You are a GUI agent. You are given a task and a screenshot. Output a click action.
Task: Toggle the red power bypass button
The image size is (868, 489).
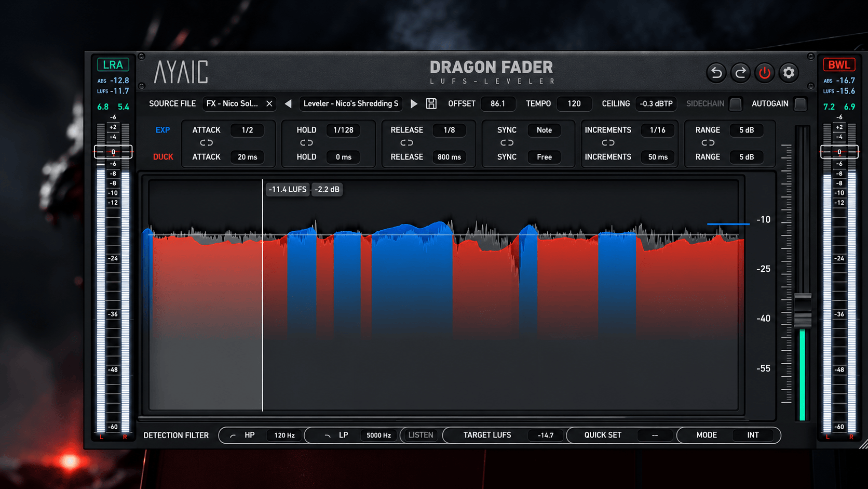[764, 73]
